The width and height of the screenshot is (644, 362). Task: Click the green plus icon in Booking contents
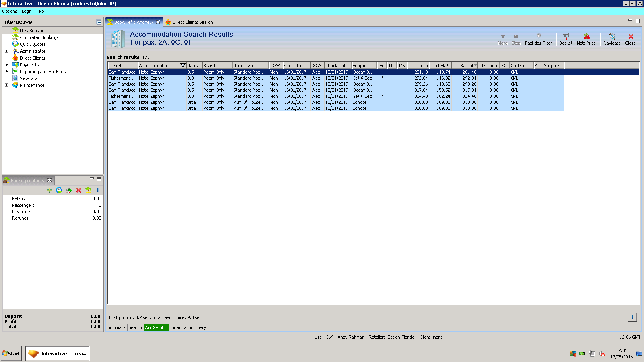point(50,190)
